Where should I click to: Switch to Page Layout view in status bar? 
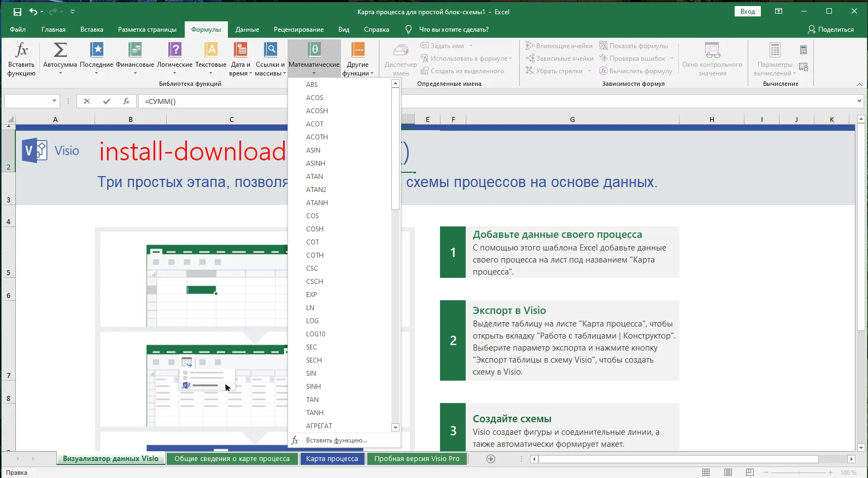pyautogui.click(x=728, y=473)
